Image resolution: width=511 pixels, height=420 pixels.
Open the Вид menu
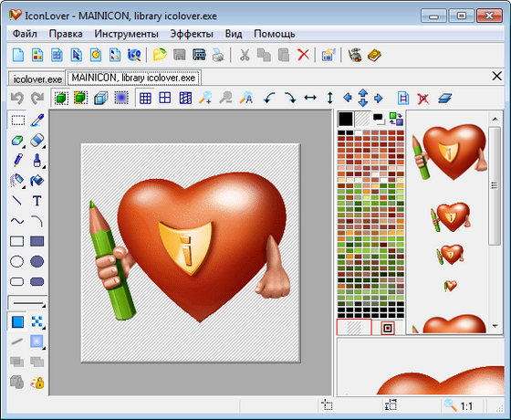click(x=234, y=34)
